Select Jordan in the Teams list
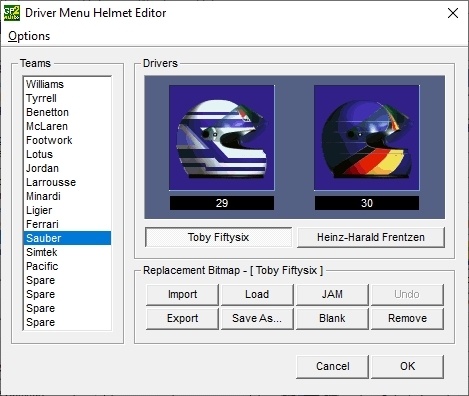Viewport: 469px width, 396px height. click(x=67, y=168)
